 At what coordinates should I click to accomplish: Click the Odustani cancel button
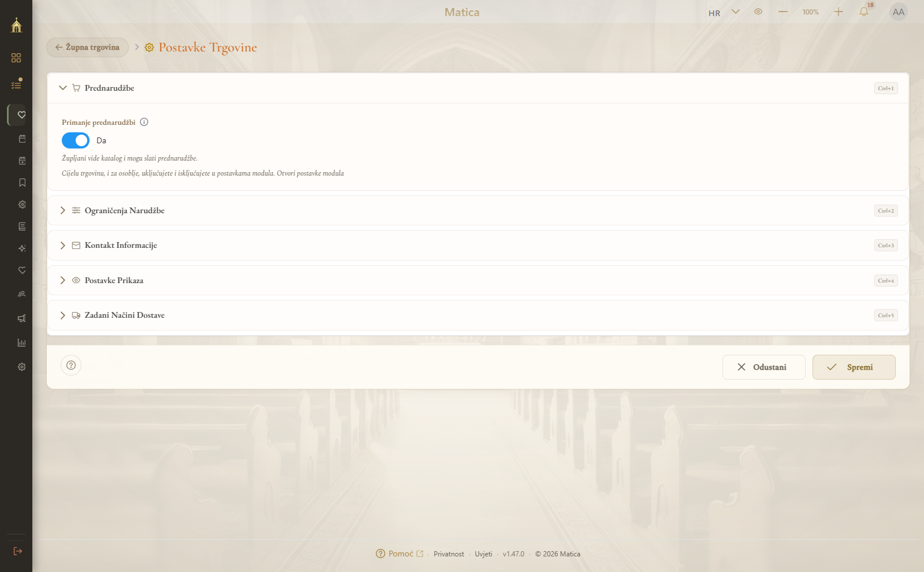[x=763, y=367]
